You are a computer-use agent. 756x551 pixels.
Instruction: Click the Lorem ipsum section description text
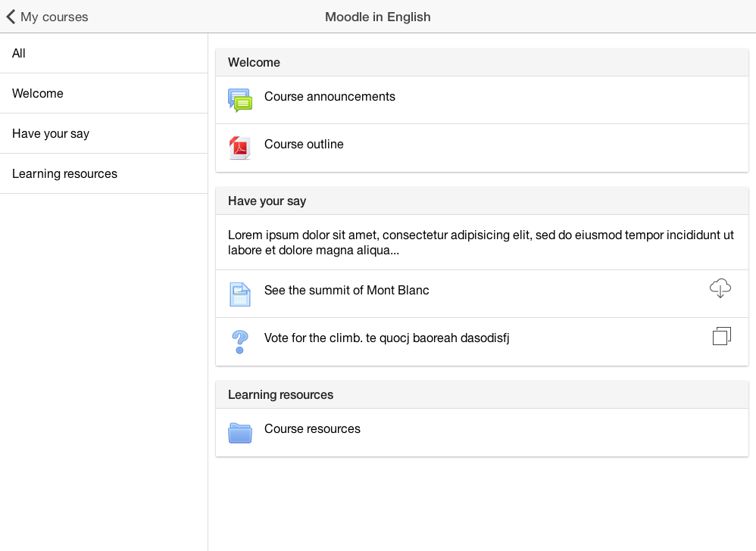click(481, 242)
